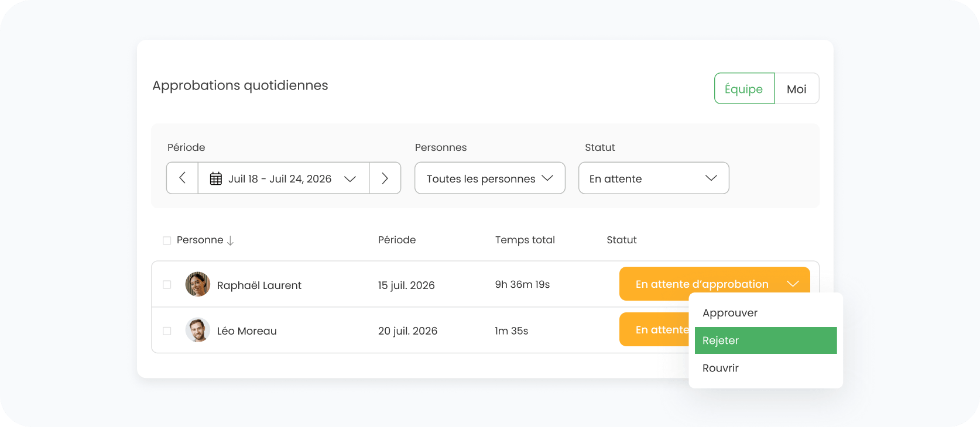Select Rouvrir from the status menu

pos(721,368)
